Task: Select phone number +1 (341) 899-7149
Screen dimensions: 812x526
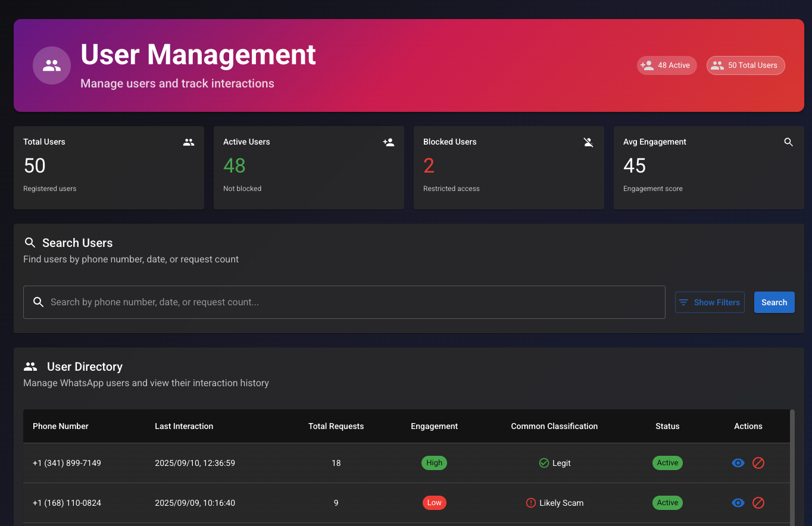Action: (x=67, y=463)
